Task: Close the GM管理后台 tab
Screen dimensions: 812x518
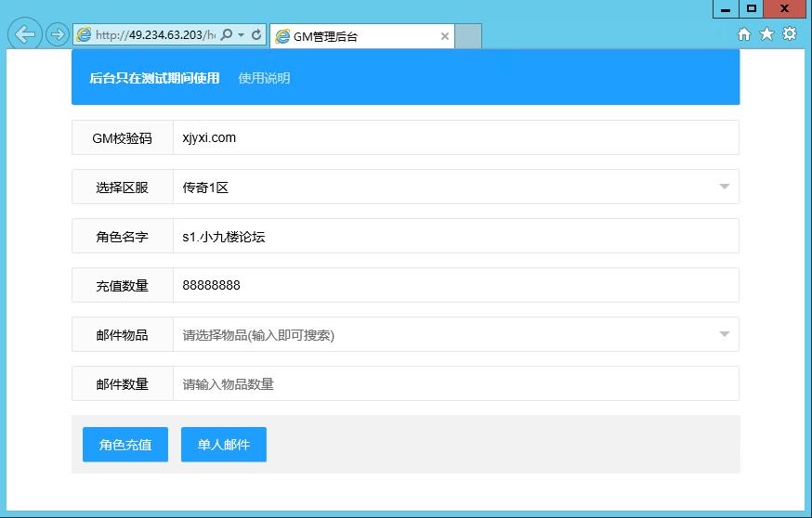Action: pyautogui.click(x=445, y=37)
